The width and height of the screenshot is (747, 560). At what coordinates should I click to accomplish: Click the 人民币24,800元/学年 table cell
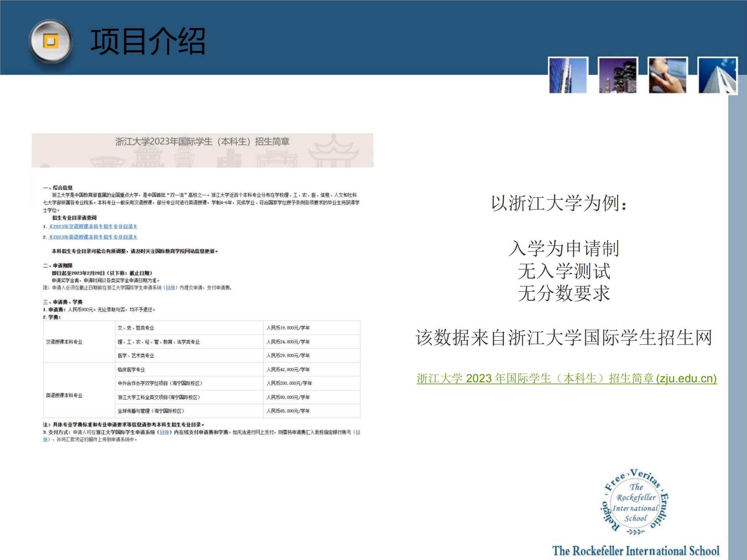coord(312,342)
